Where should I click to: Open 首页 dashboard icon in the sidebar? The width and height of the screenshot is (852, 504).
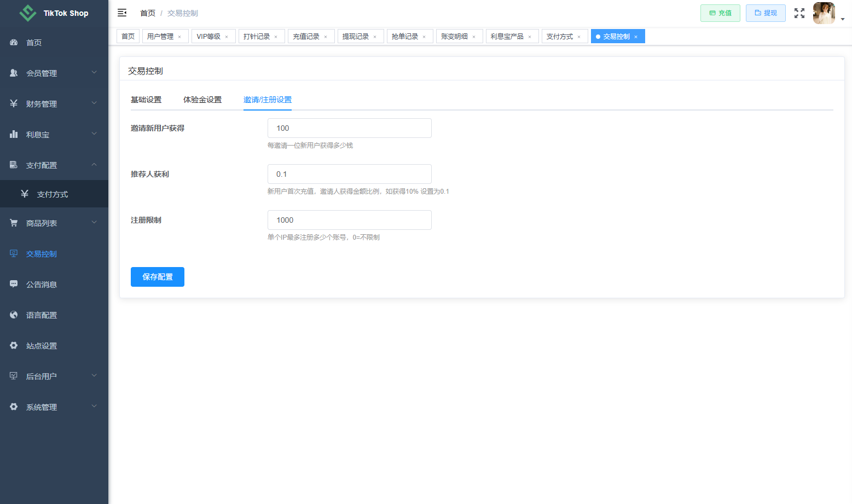(x=14, y=42)
